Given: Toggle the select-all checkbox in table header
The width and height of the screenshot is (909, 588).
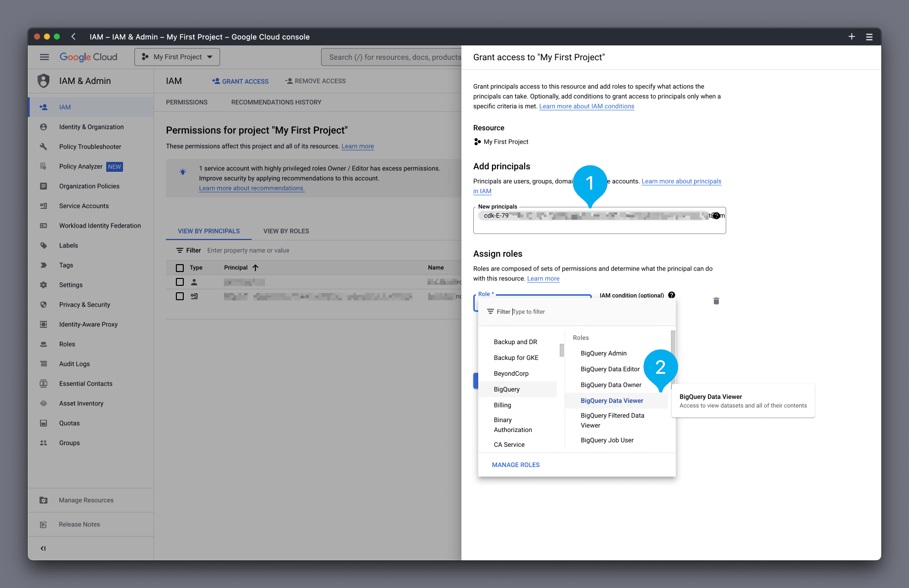Looking at the screenshot, I should click(180, 268).
